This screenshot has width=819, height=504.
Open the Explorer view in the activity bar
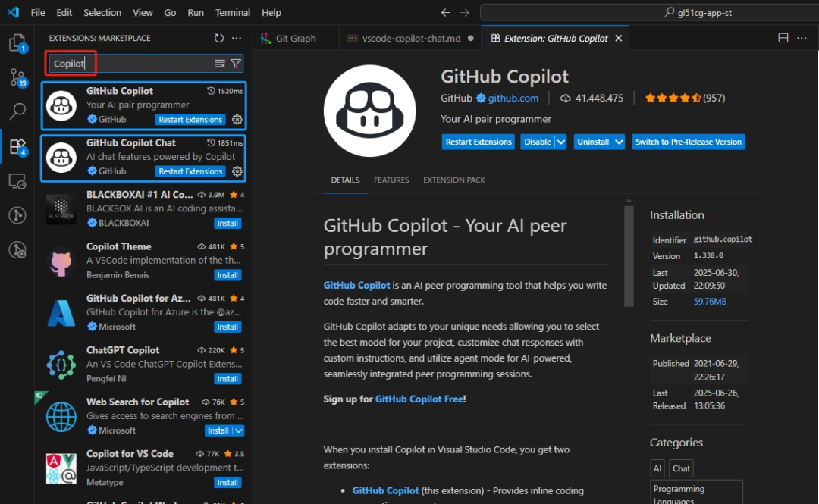pos(17,42)
